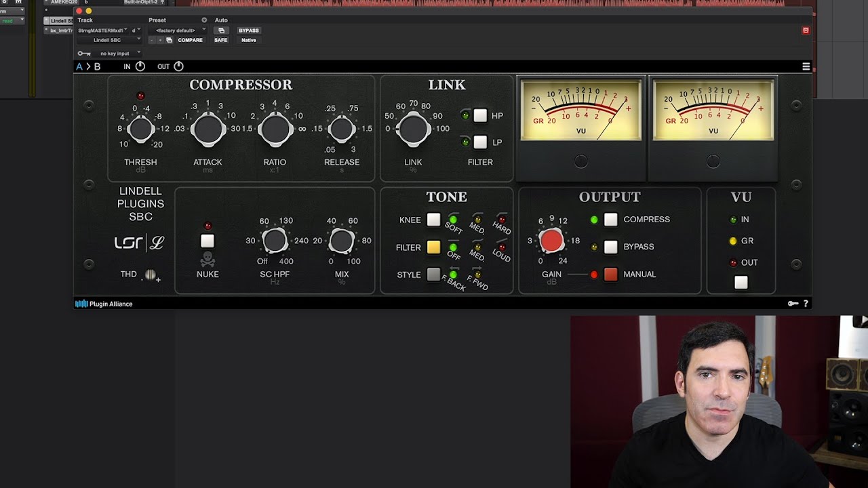Click the red GAIN knob
Viewport: 868px width, 488px height.
click(x=551, y=240)
